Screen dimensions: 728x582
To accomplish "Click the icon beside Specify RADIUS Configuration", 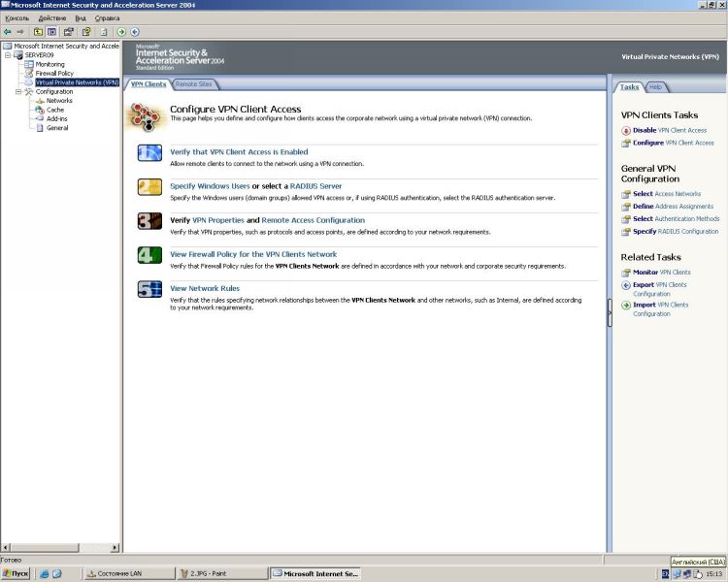I will (x=626, y=232).
